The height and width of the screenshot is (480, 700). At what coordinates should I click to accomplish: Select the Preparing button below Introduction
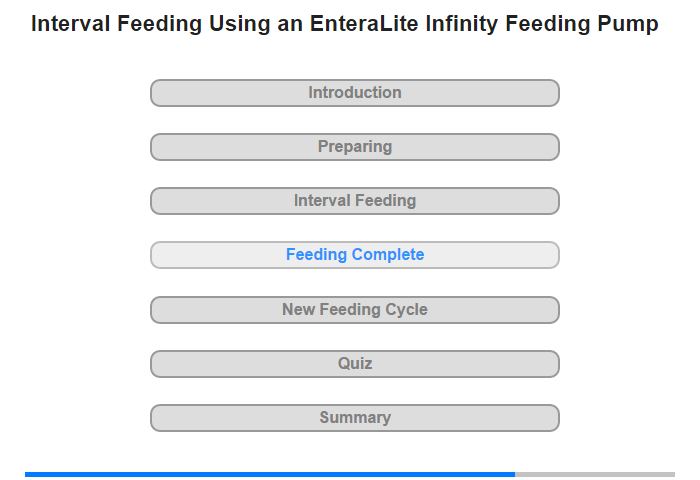355,147
